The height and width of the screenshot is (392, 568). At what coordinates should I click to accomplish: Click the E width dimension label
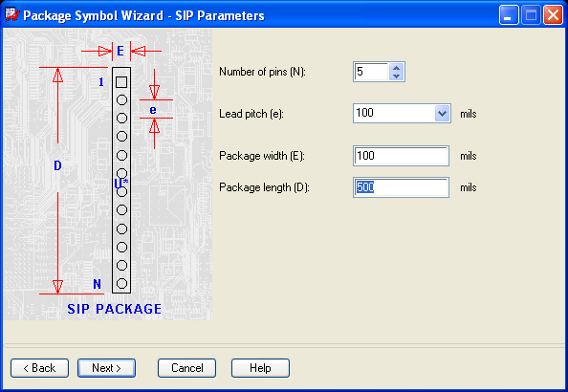(120, 51)
